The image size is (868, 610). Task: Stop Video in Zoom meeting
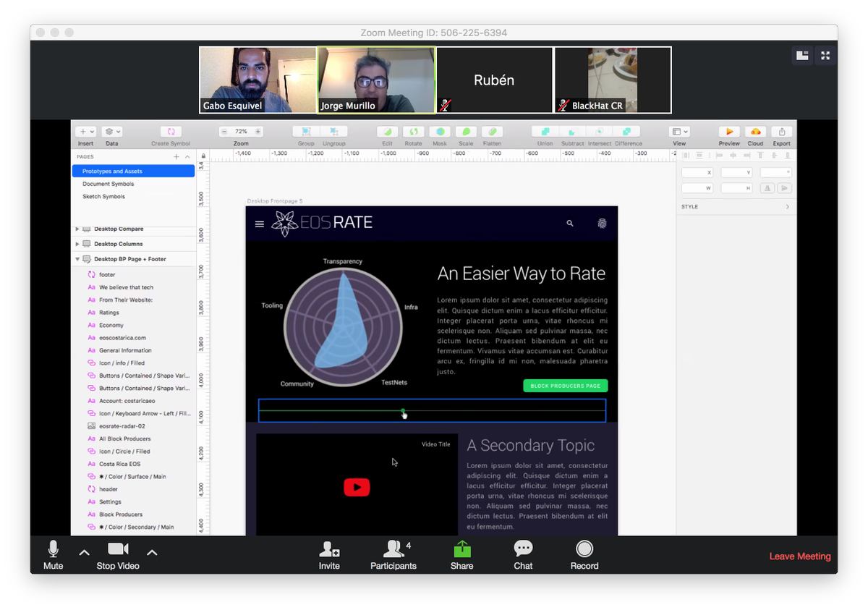click(x=118, y=555)
